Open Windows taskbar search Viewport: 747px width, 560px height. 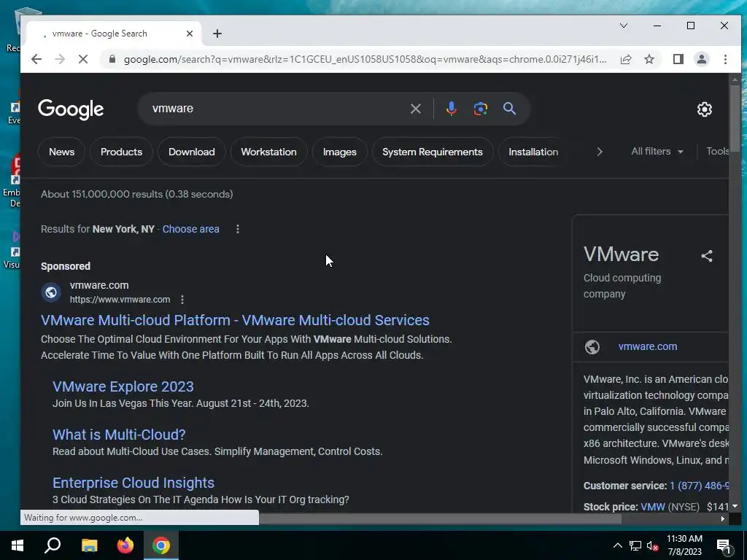(x=53, y=545)
